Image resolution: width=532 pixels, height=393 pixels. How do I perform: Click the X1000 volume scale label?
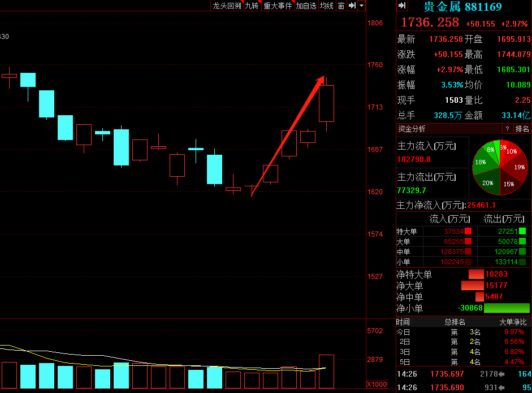coord(377,384)
